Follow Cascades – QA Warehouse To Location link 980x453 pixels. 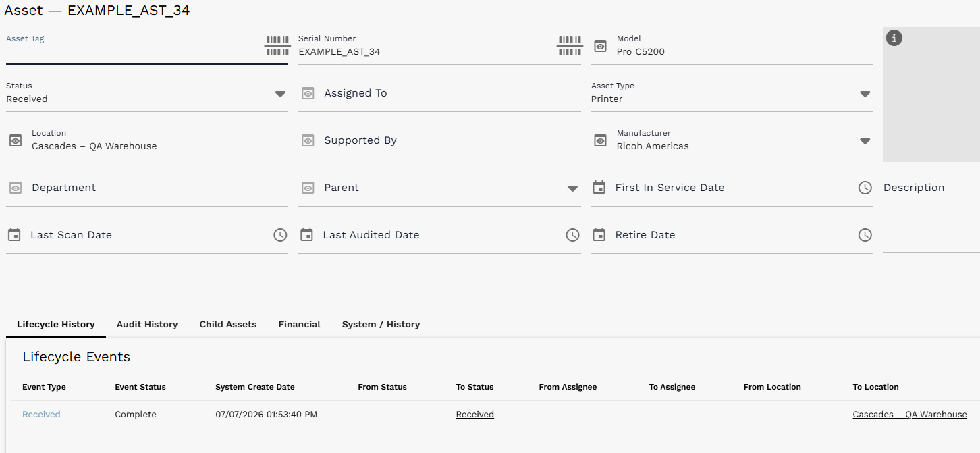(x=910, y=415)
